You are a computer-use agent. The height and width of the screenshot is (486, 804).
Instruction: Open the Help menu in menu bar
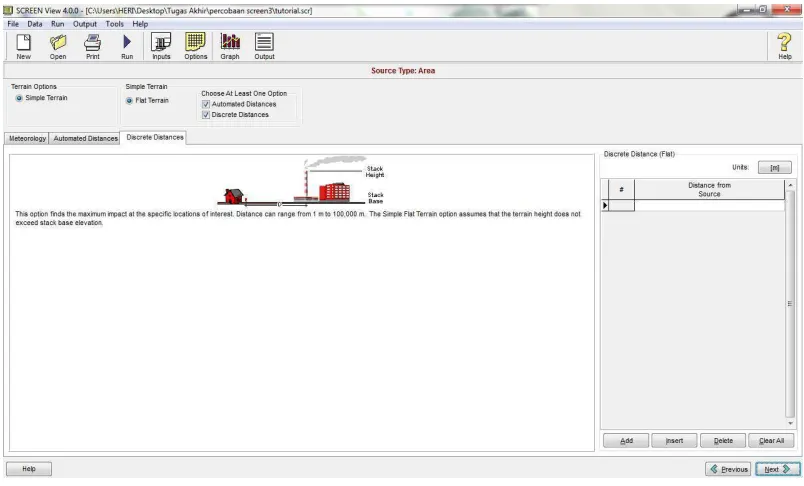click(140, 24)
